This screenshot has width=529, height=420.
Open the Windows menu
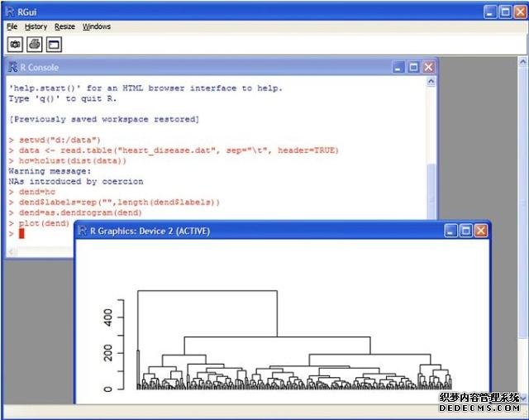(96, 26)
